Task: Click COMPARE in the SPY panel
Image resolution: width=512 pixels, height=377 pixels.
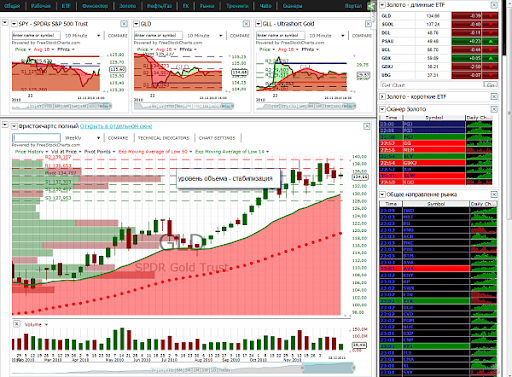Action: [117, 35]
